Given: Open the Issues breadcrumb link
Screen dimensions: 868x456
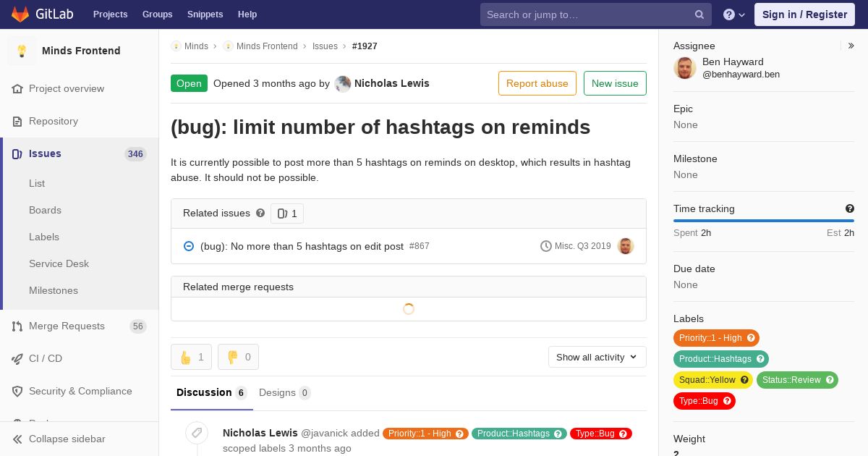Looking at the screenshot, I should point(325,46).
